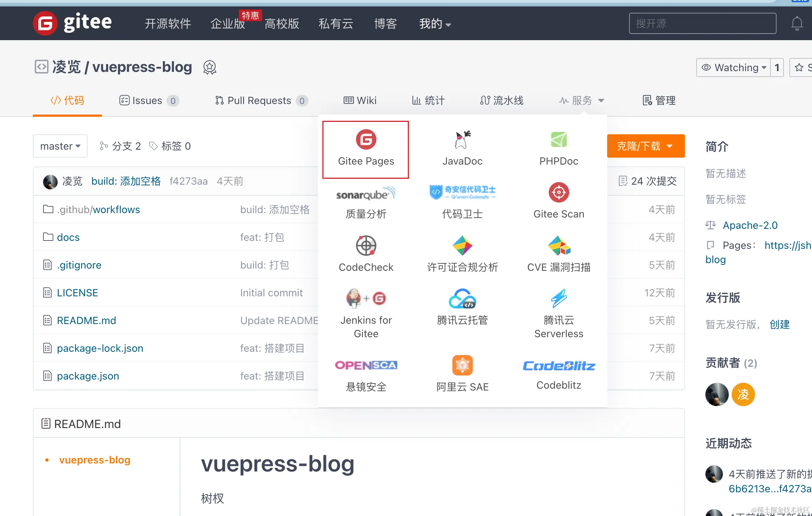Go to 高校版 in the navbar
812x516 pixels.
[281, 24]
